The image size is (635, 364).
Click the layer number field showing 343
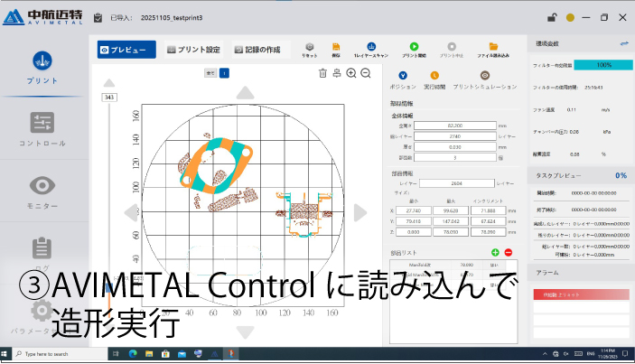click(109, 98)
